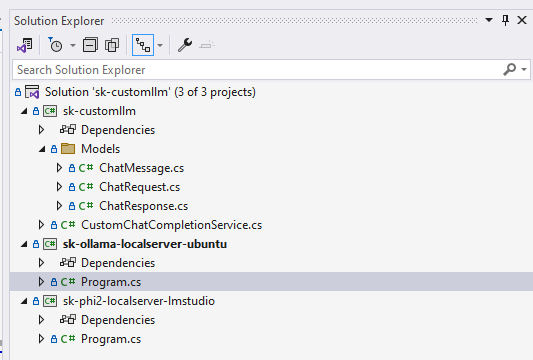The height and width of the screenshot is (360, 533).
Task: Select Dependencies under sk-ollama-localserver-ubuntu
Action: pyautogui.click(x=118, y=263)
